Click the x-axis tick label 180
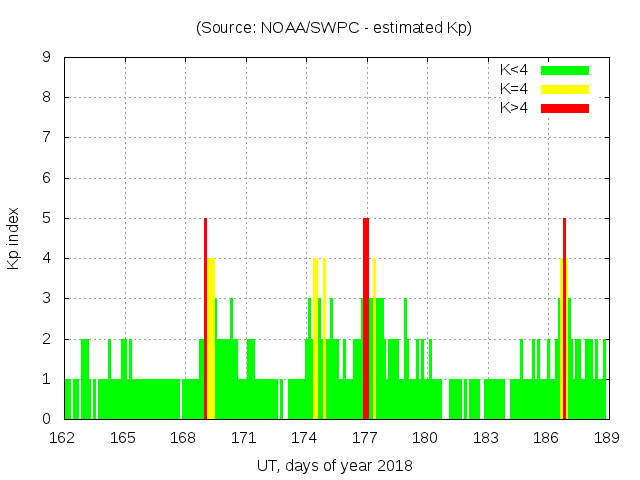The height and width of the screenshot is (480, 640). [425, 438]
